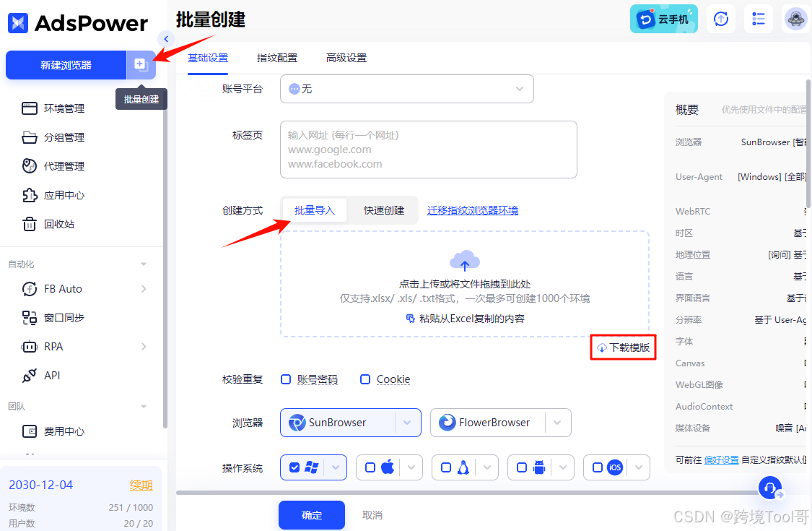Click the file upload drop zone text
812x531 pixels.
coord(465,284)
